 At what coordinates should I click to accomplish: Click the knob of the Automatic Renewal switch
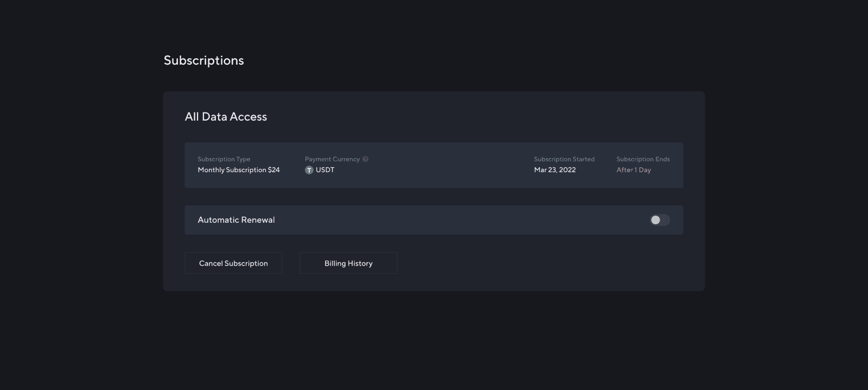coord(655,220)
